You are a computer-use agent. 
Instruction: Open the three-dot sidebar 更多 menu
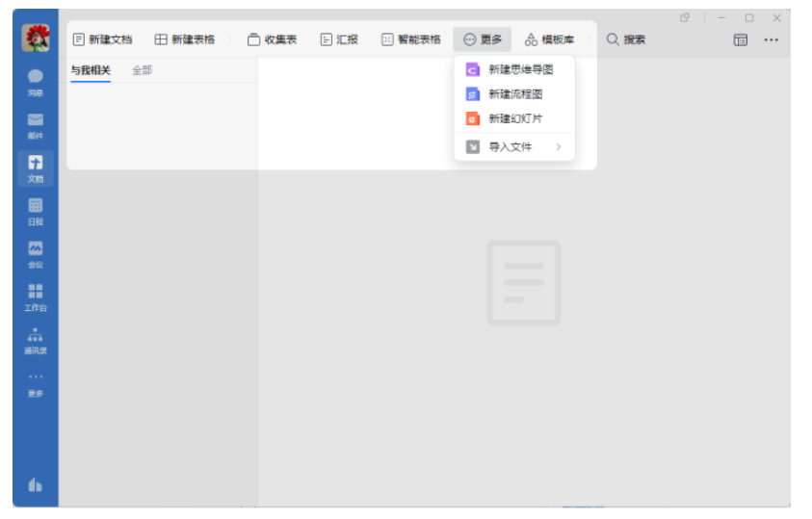click(36, 382)
